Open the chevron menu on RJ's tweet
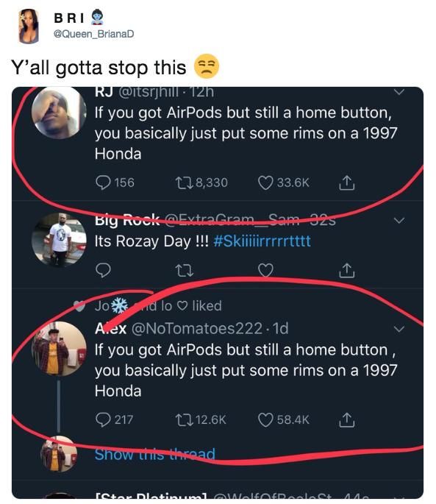This screenshot has height=504, width=436. pyautogui.click(x=399, y=92)
